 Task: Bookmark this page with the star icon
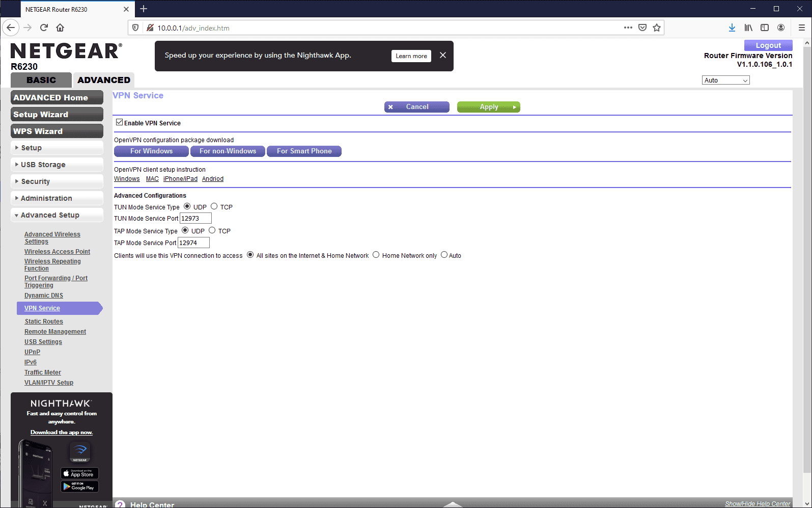[x=657, y=28]
